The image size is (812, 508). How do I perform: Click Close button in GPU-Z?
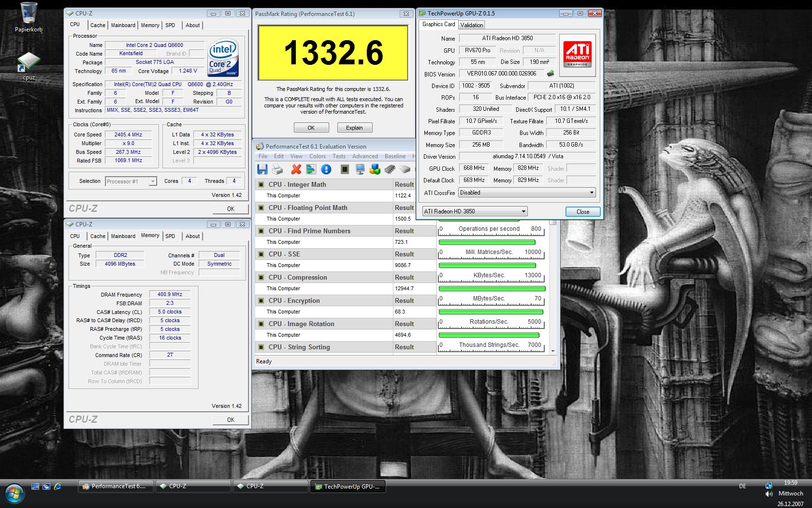point(583,211)
